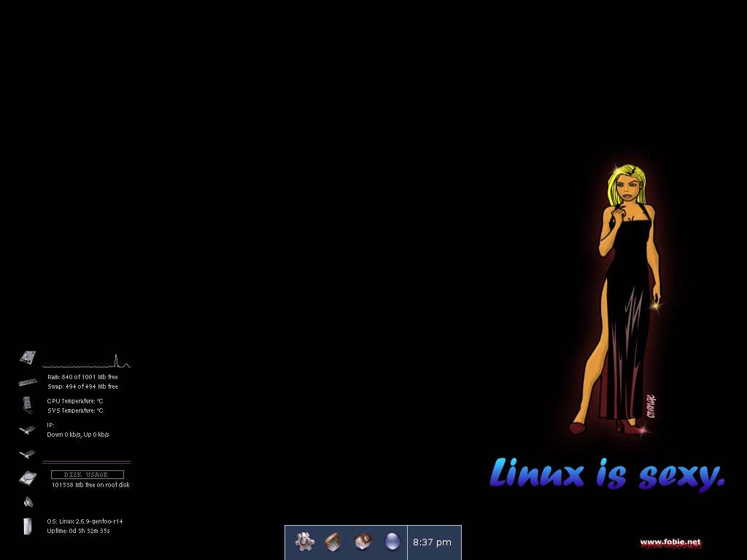The width and height of the screenshot is (747, 560).
Task: Click the "CPU Temperature: °C" line
Action: (x=75, y=401)
